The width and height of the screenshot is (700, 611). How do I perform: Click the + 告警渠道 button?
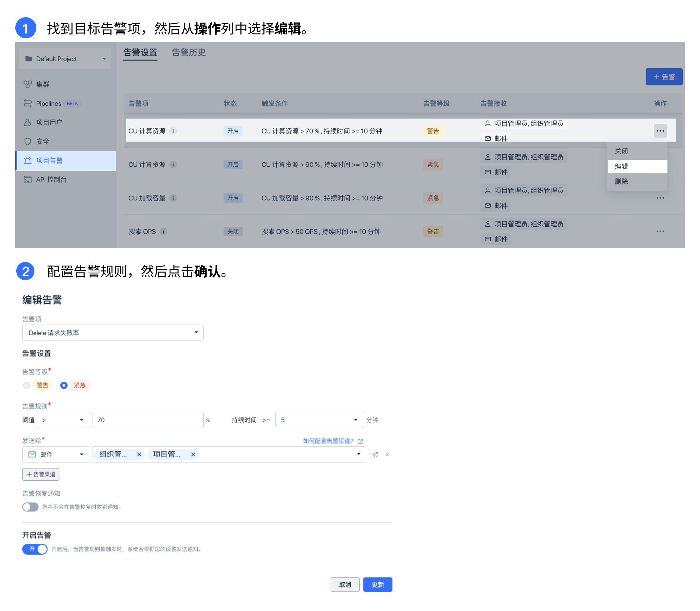tap(40, 474)
